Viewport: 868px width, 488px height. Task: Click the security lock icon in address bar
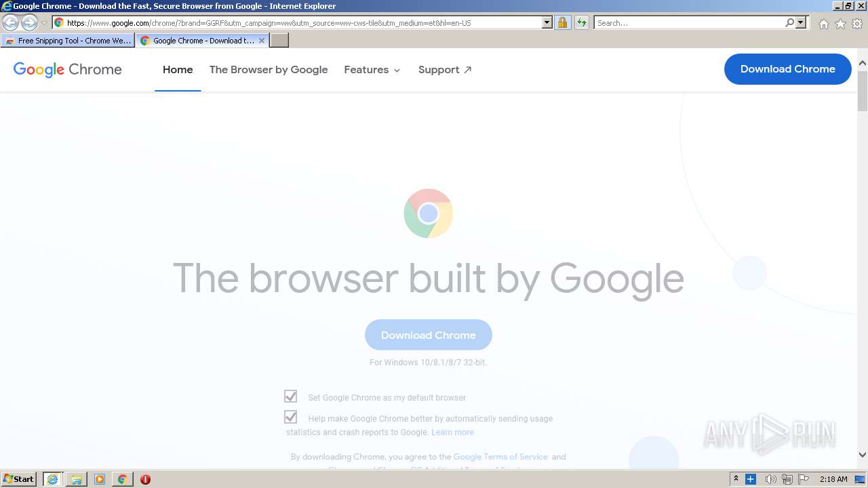point(562,23)
